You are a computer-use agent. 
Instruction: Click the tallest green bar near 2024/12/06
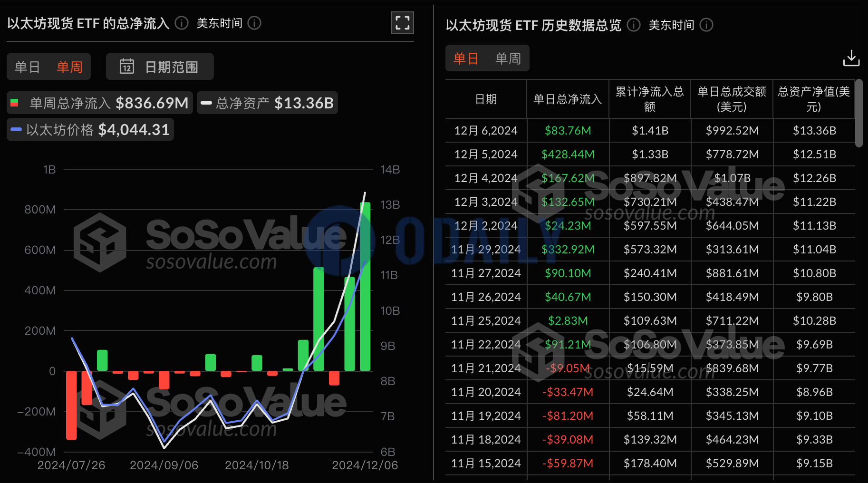pyautogui.click(x=365, y=286)
